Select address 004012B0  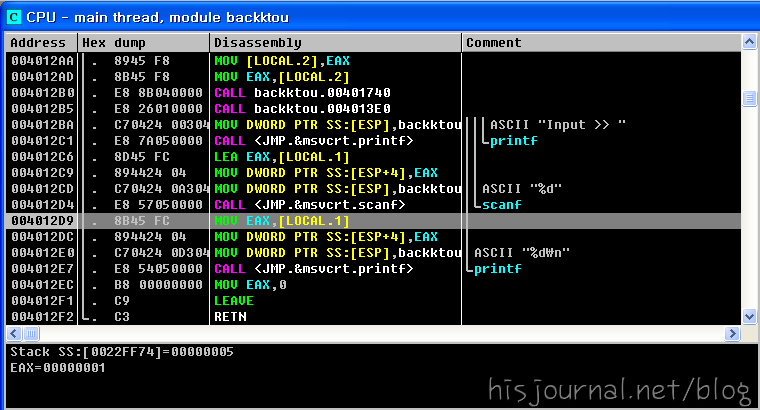click(x=43, y=93)
